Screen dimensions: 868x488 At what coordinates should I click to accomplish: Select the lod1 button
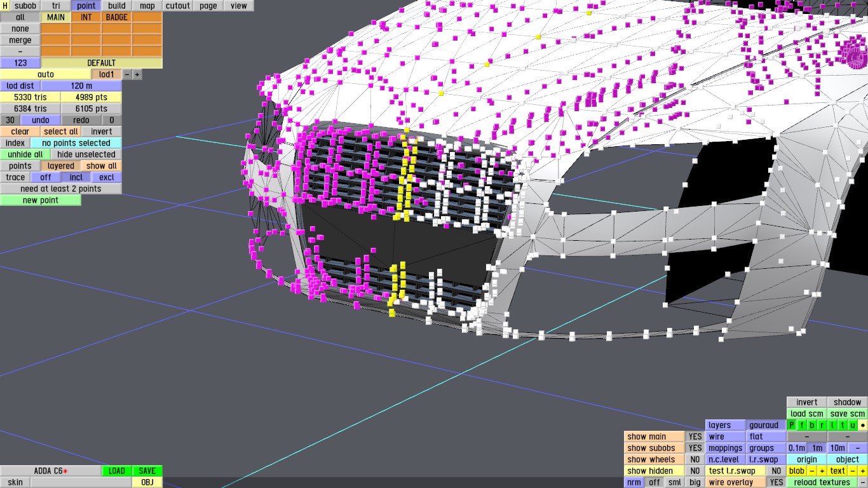point(107,74)
